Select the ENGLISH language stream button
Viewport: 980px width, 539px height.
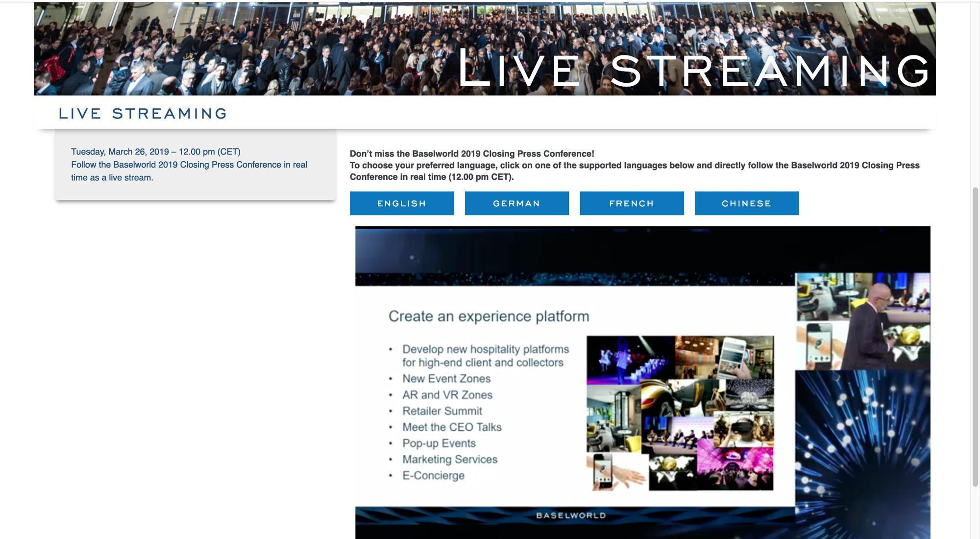(402, 203)
